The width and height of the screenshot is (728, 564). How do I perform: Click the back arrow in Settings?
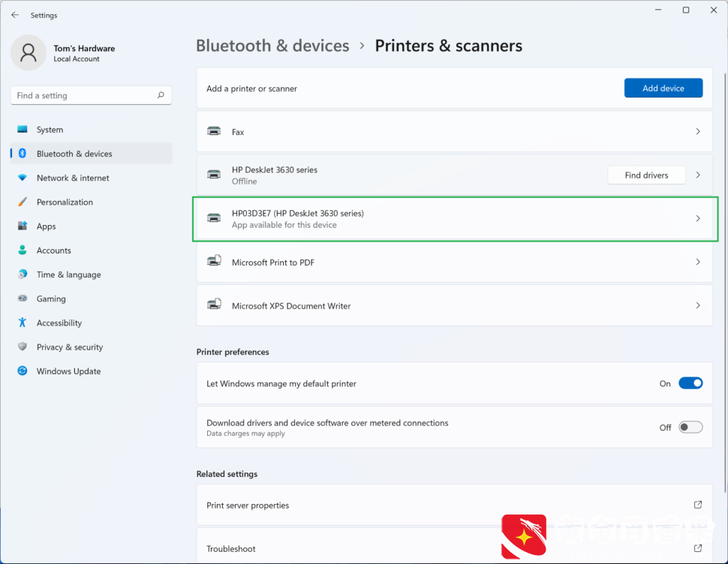click(15, 15)
